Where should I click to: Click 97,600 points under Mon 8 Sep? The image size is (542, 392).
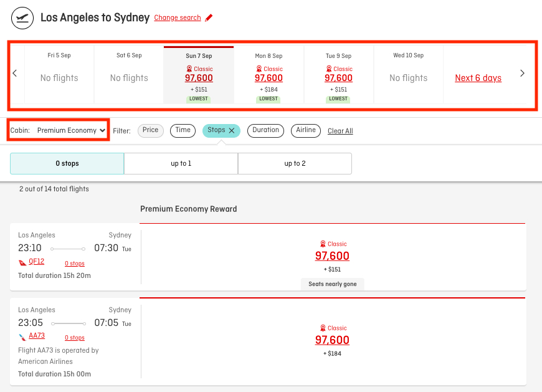pyautogui.click(x=269, y=78)
